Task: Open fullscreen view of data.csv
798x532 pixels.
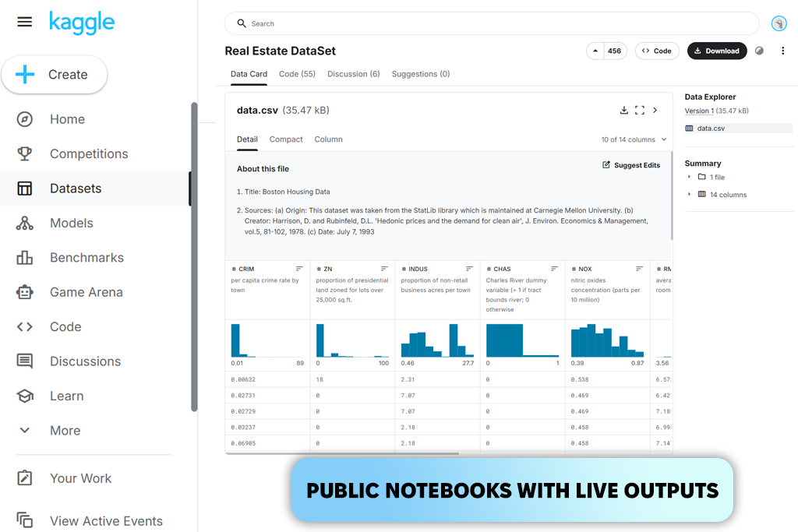Action: [x=640, y=110]
